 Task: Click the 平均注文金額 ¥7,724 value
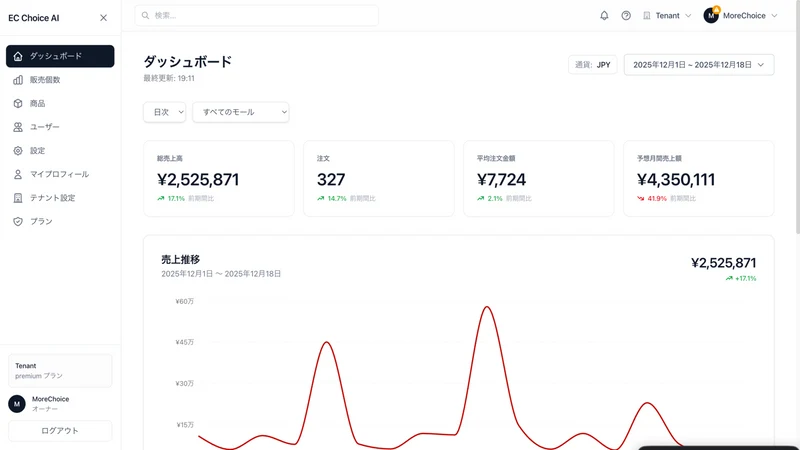pyautogui.click(x=501, y=180)
